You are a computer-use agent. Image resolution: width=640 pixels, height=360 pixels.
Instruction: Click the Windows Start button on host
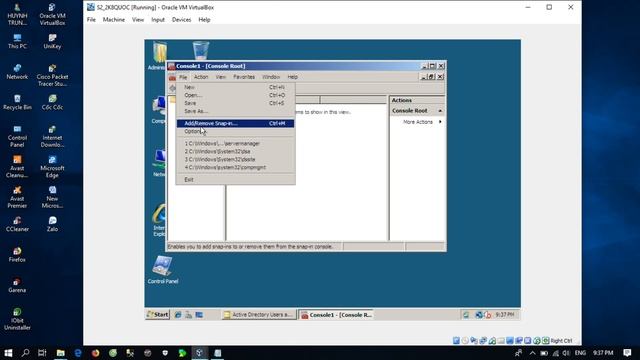pyautogui.click(x=8, y=353)
